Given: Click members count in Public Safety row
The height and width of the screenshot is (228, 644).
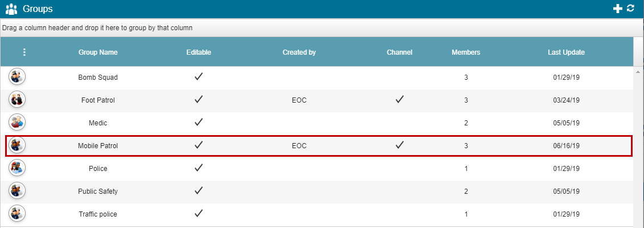Looking at the screenshot, I should click(466, 192).
